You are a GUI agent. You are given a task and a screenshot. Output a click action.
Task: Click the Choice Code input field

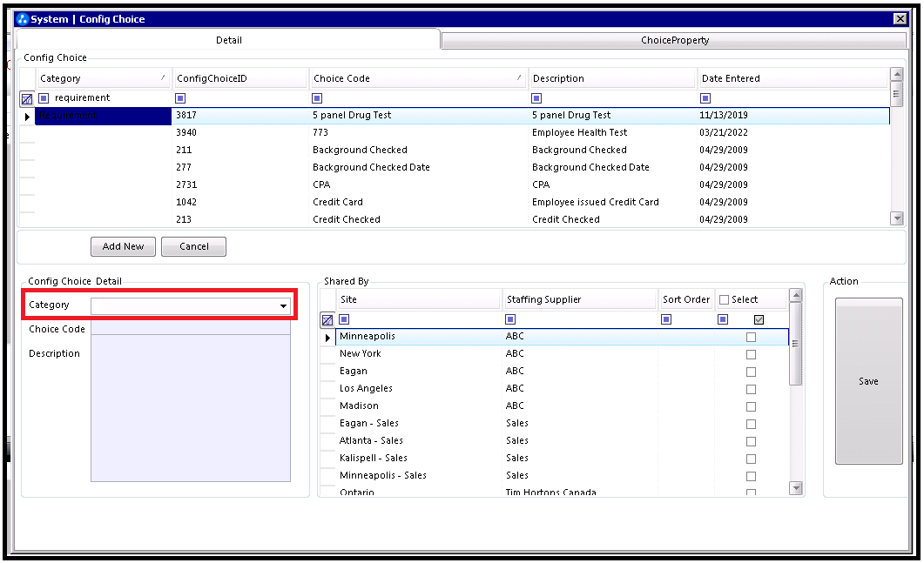(x=191, y=328)
